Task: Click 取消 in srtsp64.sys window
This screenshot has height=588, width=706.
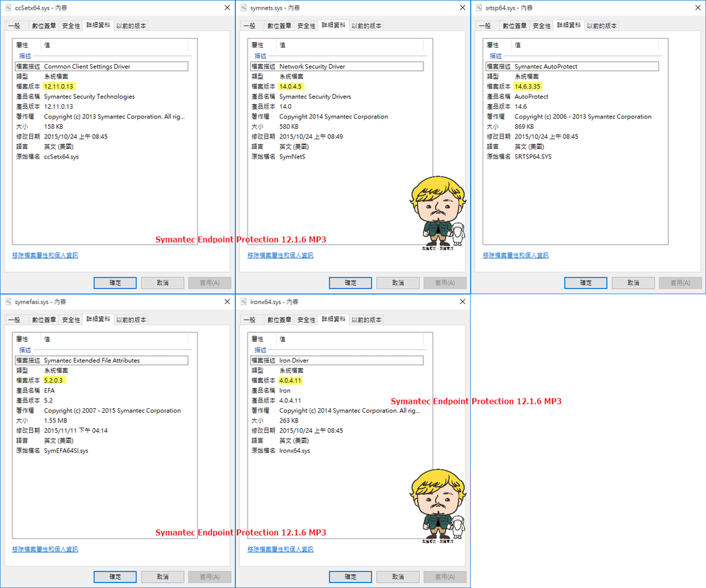Action: pos(634,283)
